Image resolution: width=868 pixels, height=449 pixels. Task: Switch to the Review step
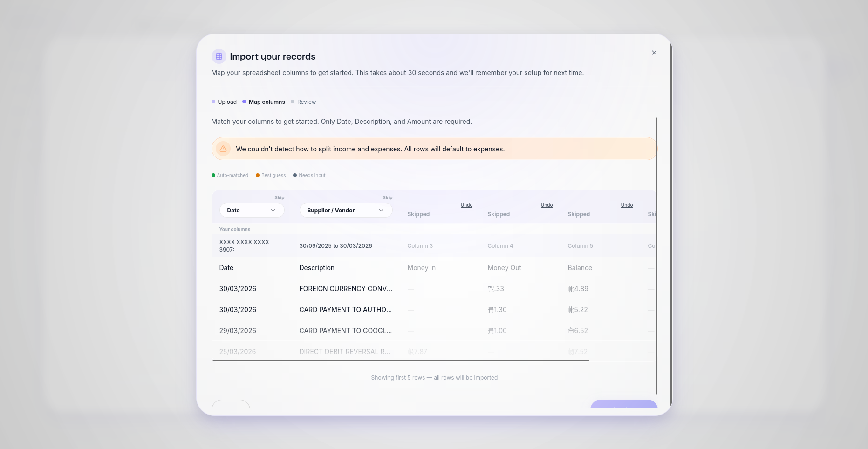coord(307,102)
